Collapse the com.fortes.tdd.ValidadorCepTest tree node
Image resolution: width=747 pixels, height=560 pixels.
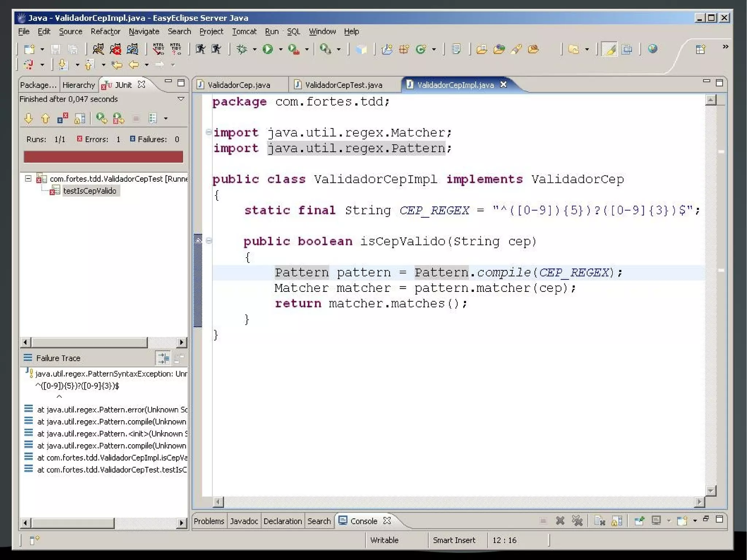point(28,178)
